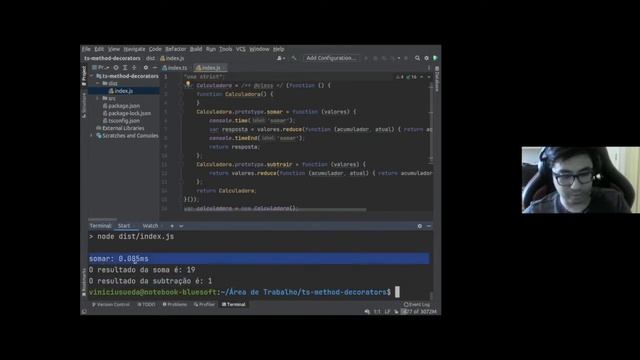Screen dimensions: 640x360
Task: Click the build hammer icon
Action: pyautogui.click(x=294, y=58)
